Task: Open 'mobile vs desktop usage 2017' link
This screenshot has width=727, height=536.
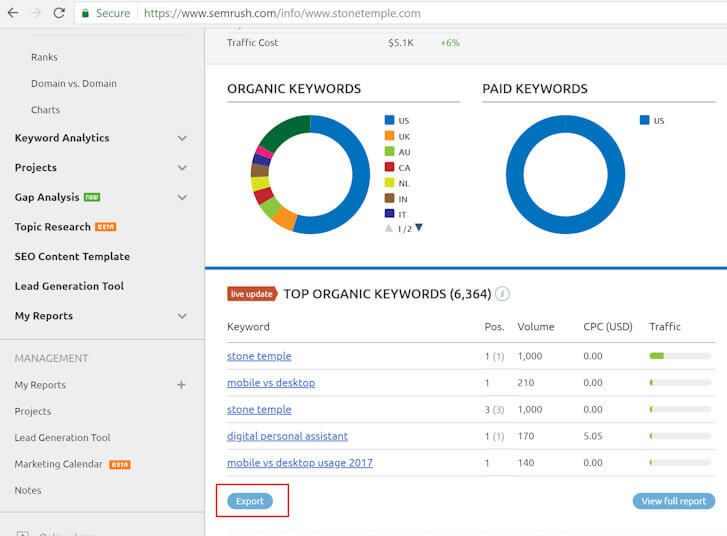Action: coord(300,463)
